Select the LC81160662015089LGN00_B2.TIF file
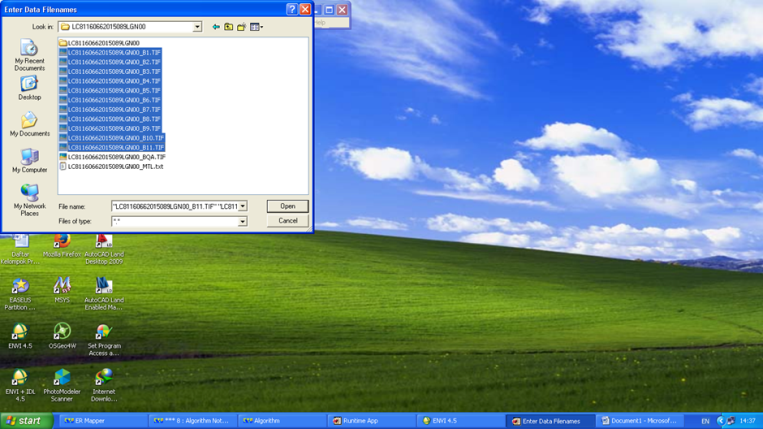 coord(110,62)
